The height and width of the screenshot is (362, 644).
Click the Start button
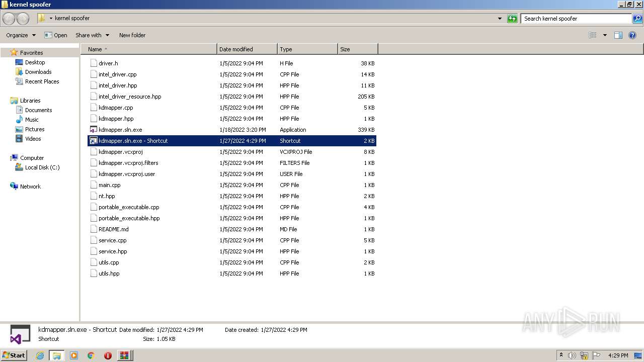(x=14, y=355)
